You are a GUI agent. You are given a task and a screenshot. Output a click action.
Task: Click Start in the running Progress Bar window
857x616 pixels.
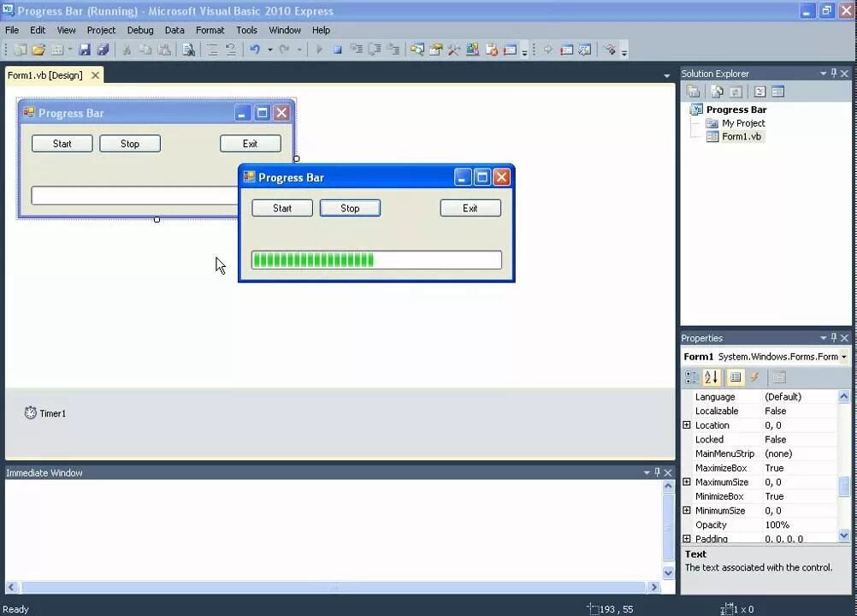[x=282, y=208]
